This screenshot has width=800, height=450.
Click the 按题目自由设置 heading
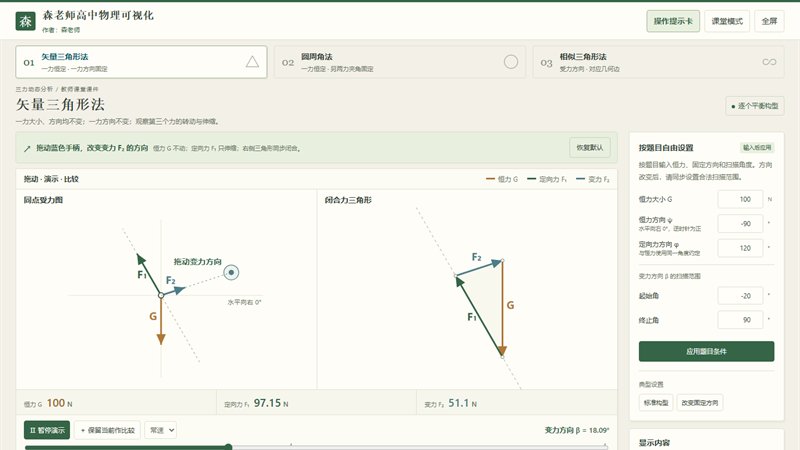pyautogui.click(x=666, y=147)
